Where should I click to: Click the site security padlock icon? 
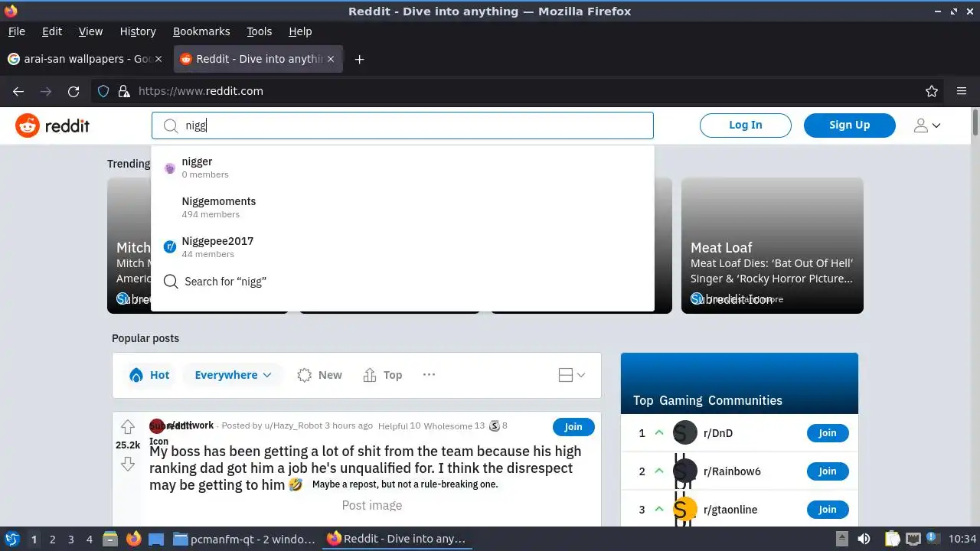[124, 91]
